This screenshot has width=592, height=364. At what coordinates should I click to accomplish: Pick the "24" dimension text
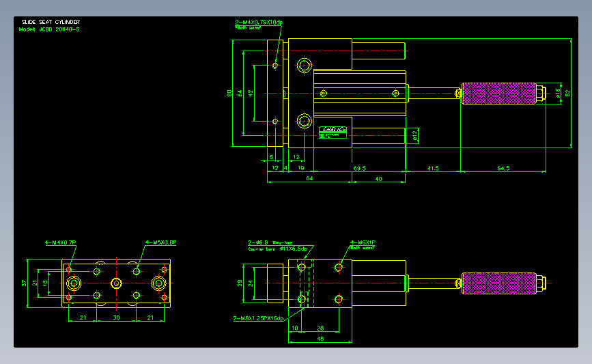pos(250,283)
